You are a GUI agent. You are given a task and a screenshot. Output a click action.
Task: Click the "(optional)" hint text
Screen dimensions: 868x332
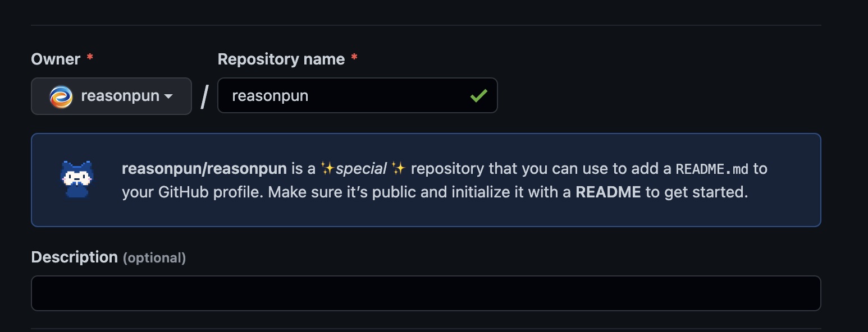point(154,258)
